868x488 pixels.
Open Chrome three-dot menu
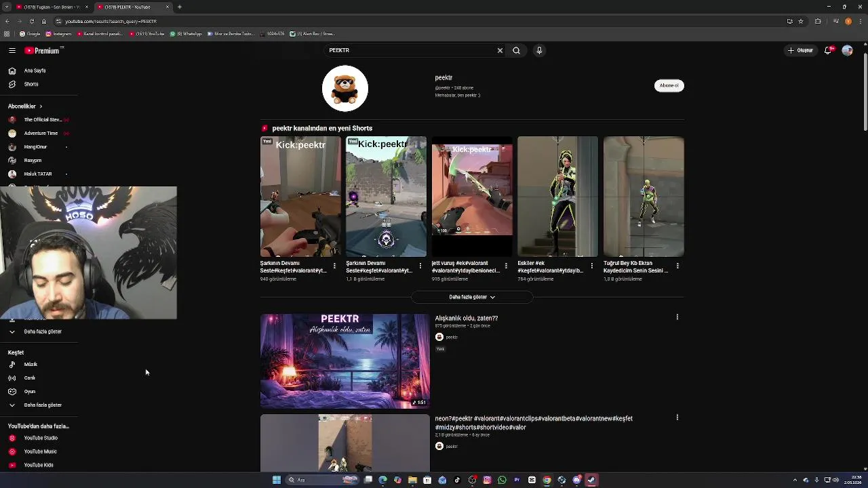[x=860, y=21]
